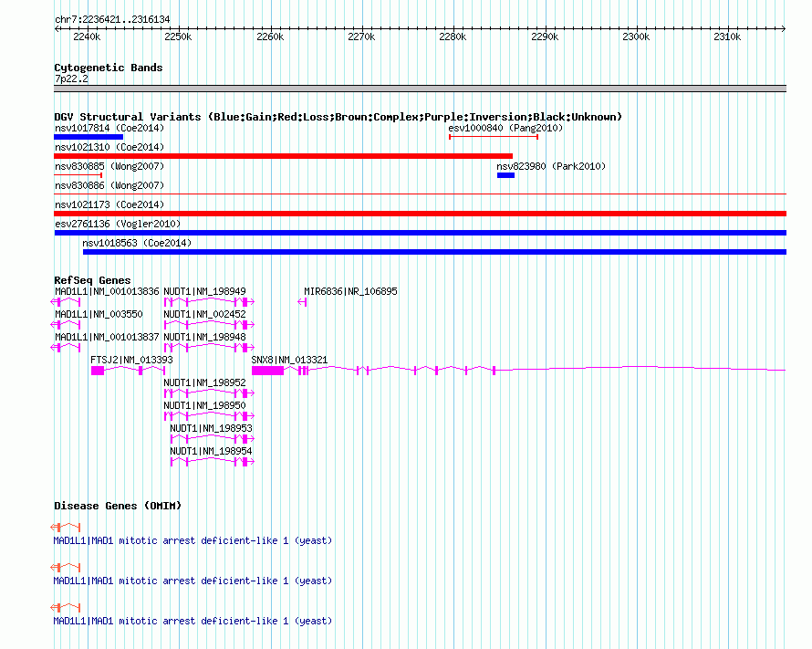
Task: Click the 2260k ruler tick label
Action: point(270,37)
